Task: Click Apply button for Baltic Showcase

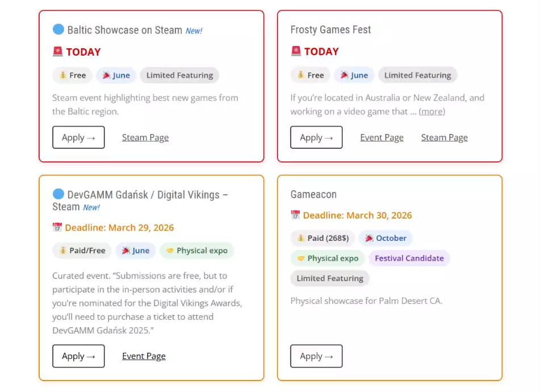Action: (x=78, y=137)
